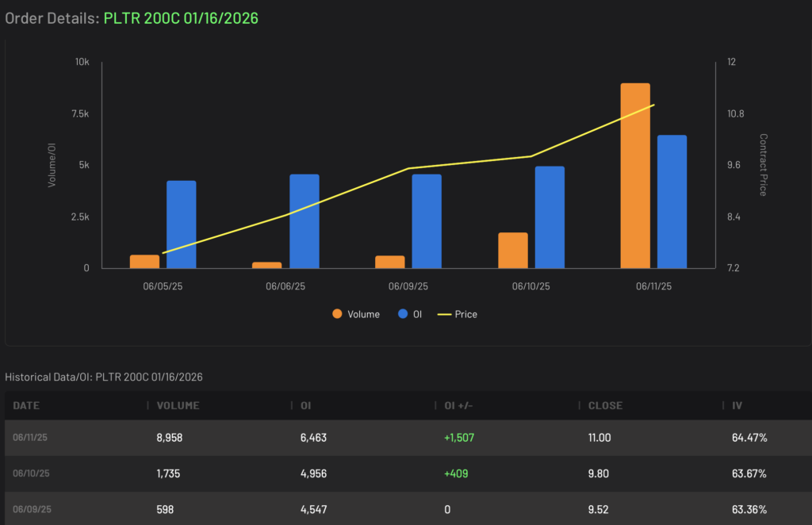Click the 06/05/25 x-axis label

(163, 286)
